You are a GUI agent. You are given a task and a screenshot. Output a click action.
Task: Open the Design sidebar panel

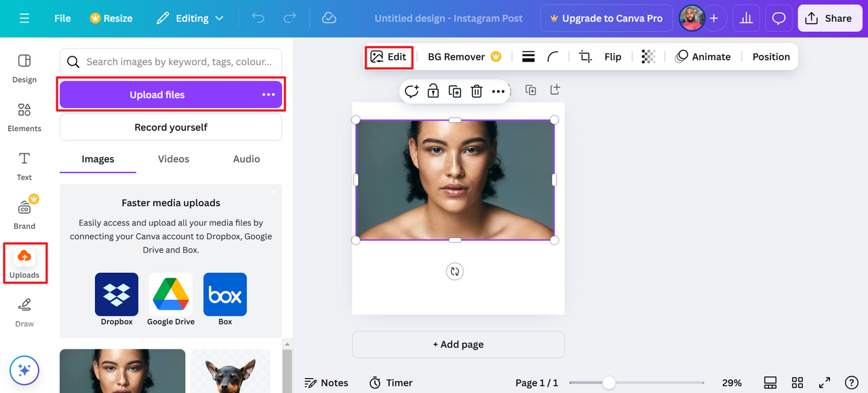[24, 69]
